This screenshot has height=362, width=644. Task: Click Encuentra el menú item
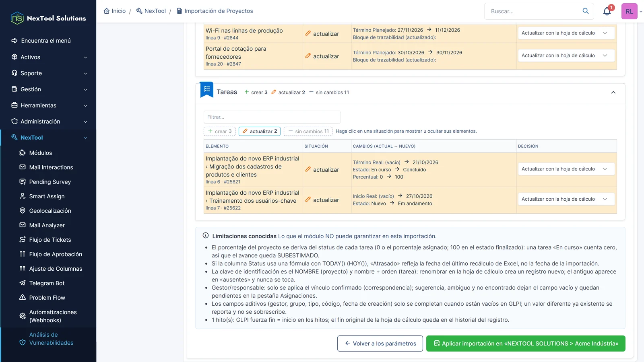[46, 41]
